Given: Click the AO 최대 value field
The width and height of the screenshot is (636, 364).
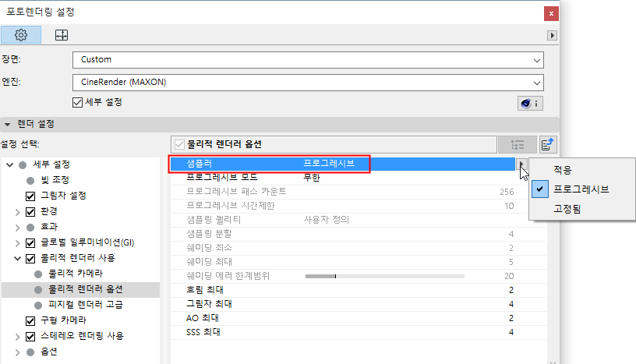Looking at the screenshot, I should 511,318.
